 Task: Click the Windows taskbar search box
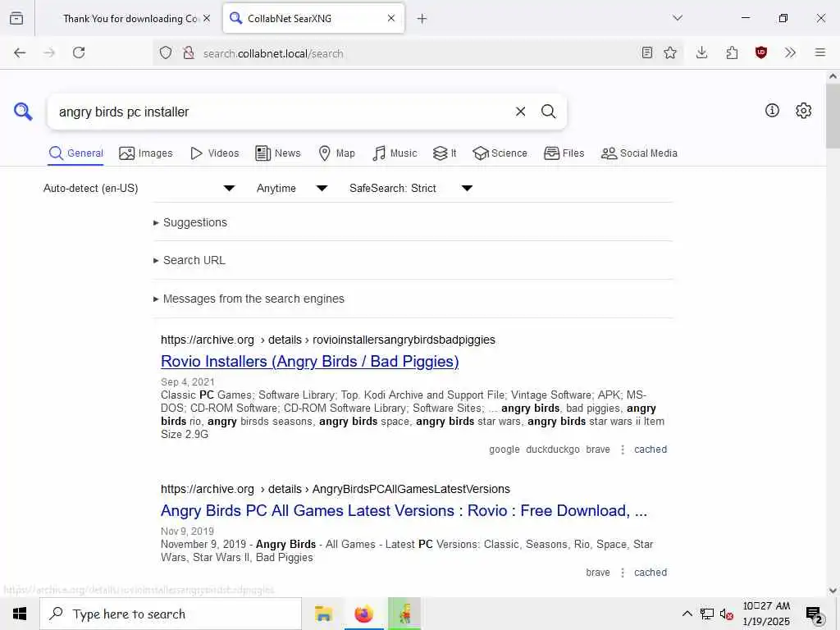point(171,614)
